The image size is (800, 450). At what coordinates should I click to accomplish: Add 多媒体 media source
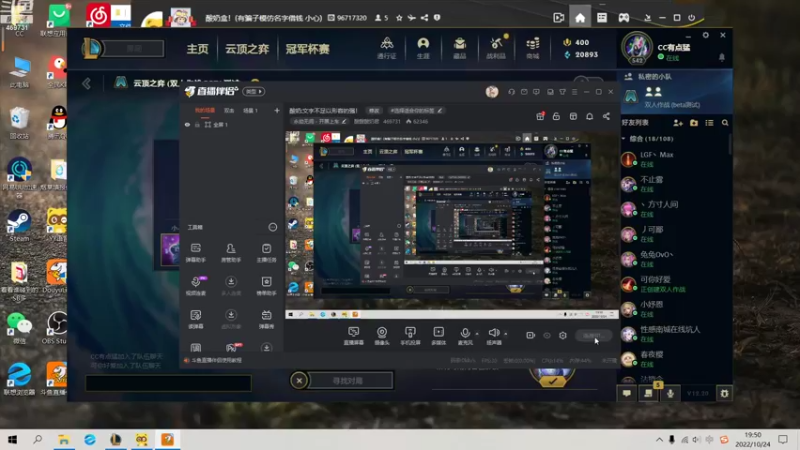pos(438,336)
